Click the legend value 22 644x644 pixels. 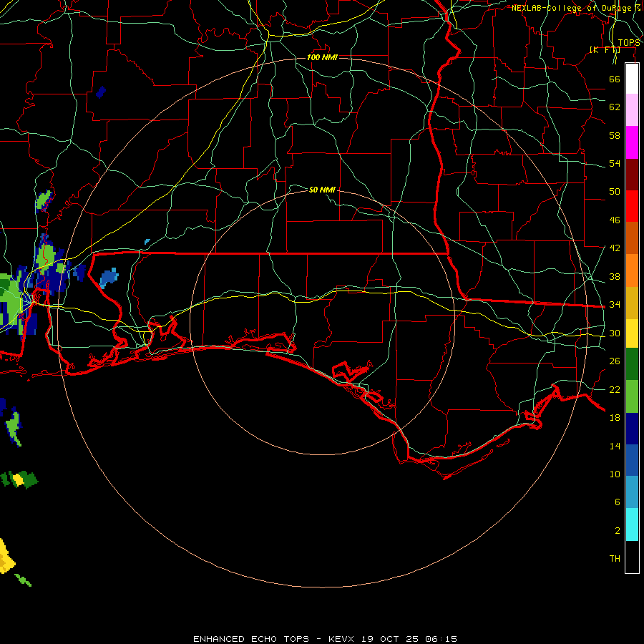(615, 389)
